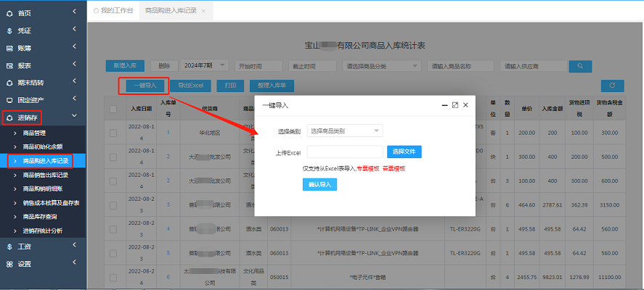Viewport: 644px width, 290px height.
Task: Download the 专票模板 template link
Action: [368, 169]
